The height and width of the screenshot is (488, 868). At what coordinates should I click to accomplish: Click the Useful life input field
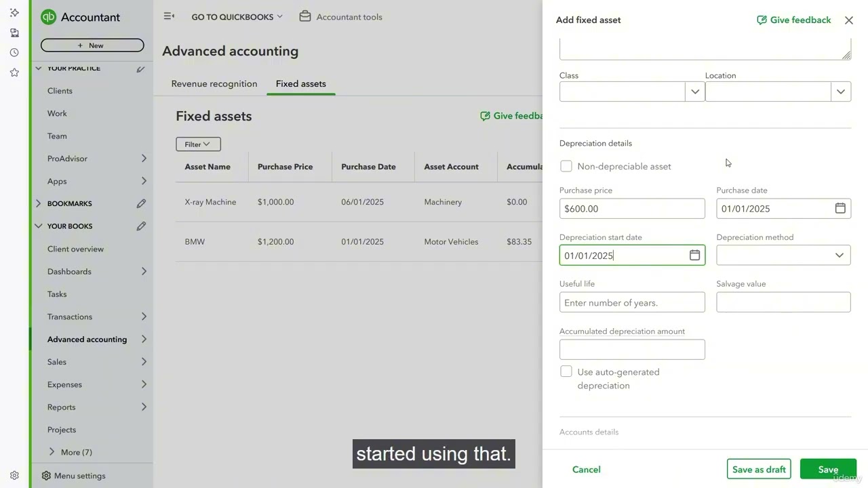632,302
